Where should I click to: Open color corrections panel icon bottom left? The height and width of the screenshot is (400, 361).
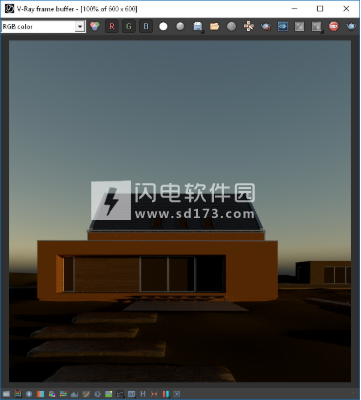6,394
